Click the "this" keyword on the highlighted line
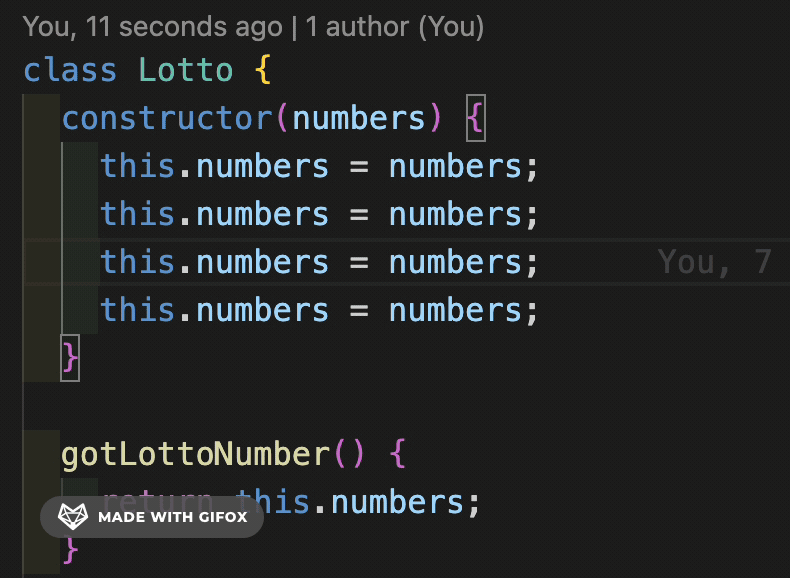 point(138,262)
